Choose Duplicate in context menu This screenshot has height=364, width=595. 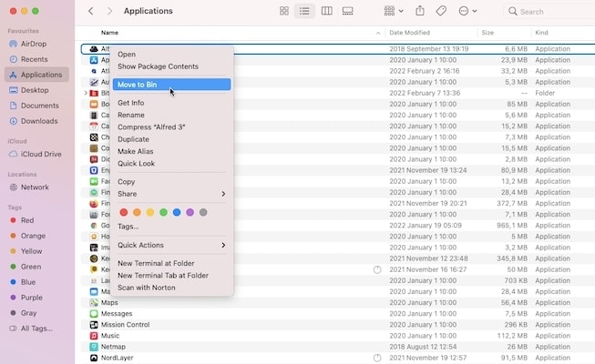click(171, 139)
